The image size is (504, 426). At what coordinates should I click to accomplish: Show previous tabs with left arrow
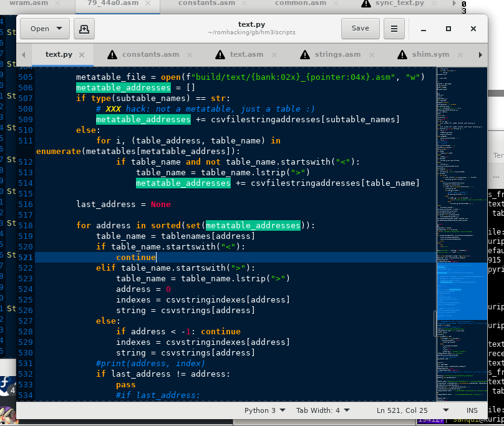click(x=24, y=55)
